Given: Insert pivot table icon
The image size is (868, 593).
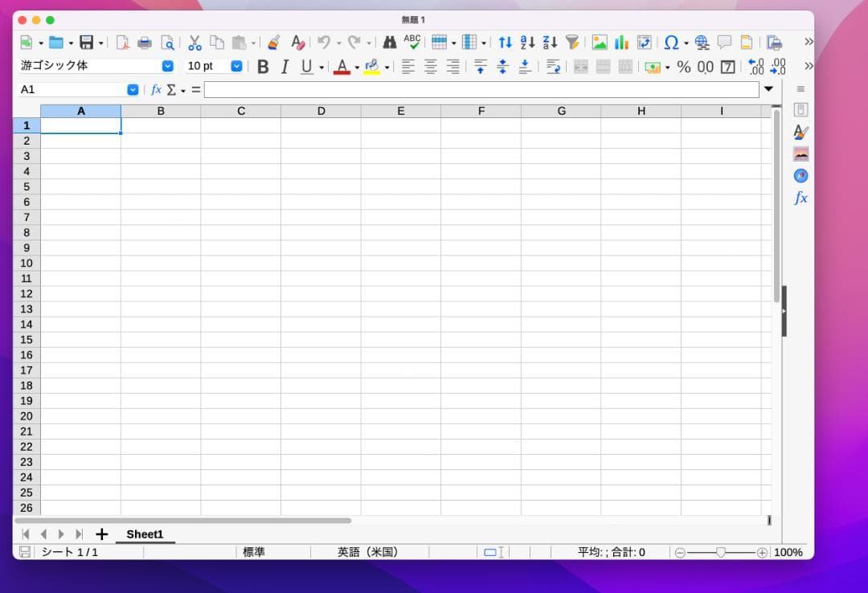Looking at the screenshot, I should (645, 42).
